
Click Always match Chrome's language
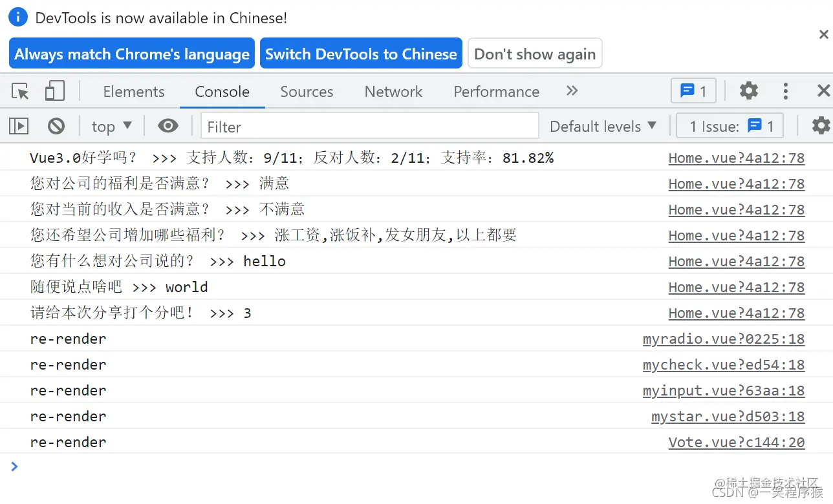(x=132, y=54)
